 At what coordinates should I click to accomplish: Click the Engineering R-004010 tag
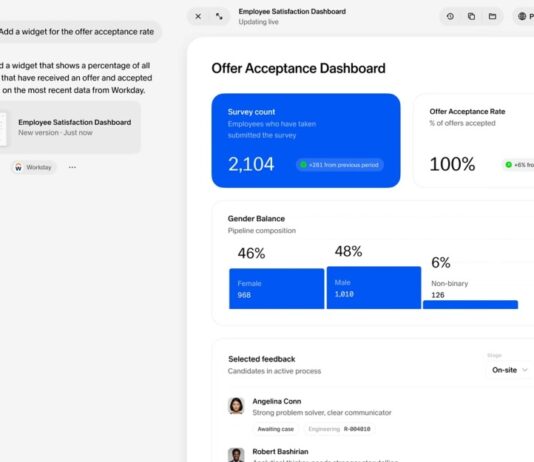tap(339, 429)
